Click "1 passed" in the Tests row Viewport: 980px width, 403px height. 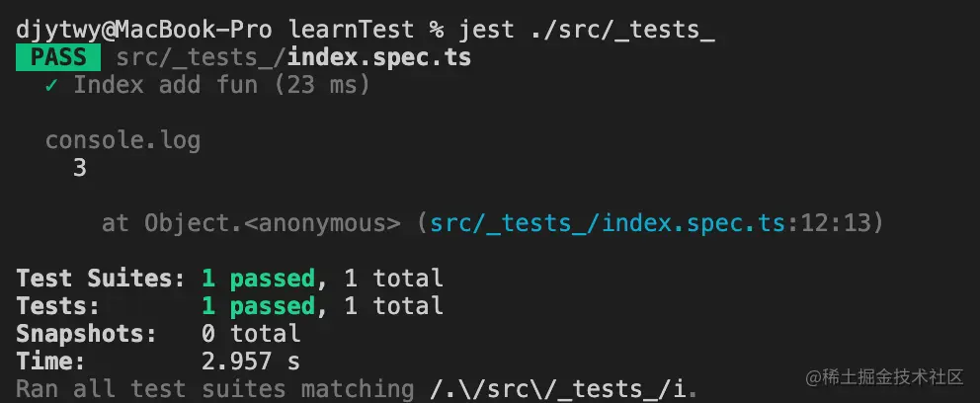[x=258, y=306]
